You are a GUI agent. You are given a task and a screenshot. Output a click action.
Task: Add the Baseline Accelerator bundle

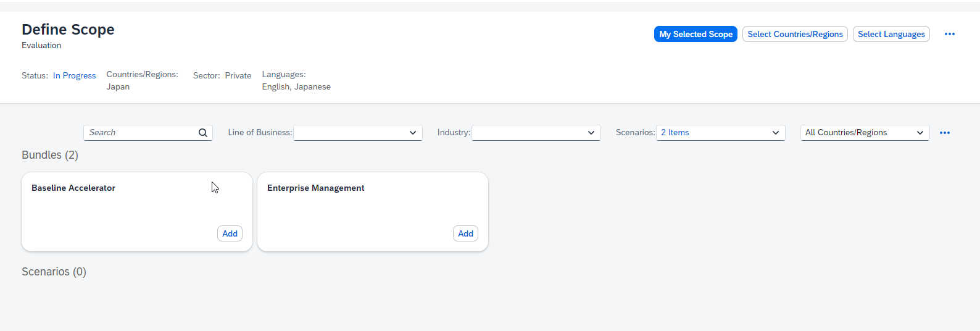[230, 233]
